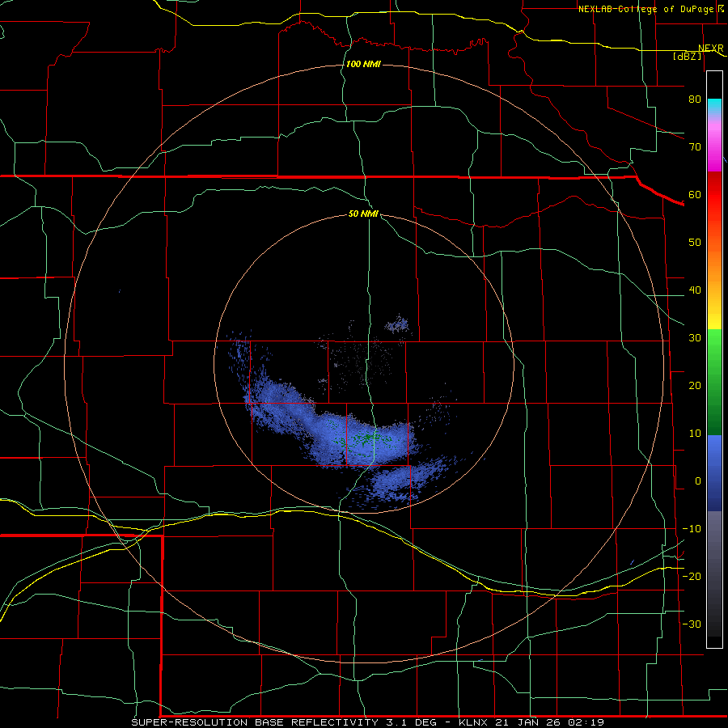
Task: Click the 50 NMI range ring label
Action: [363, 214]
